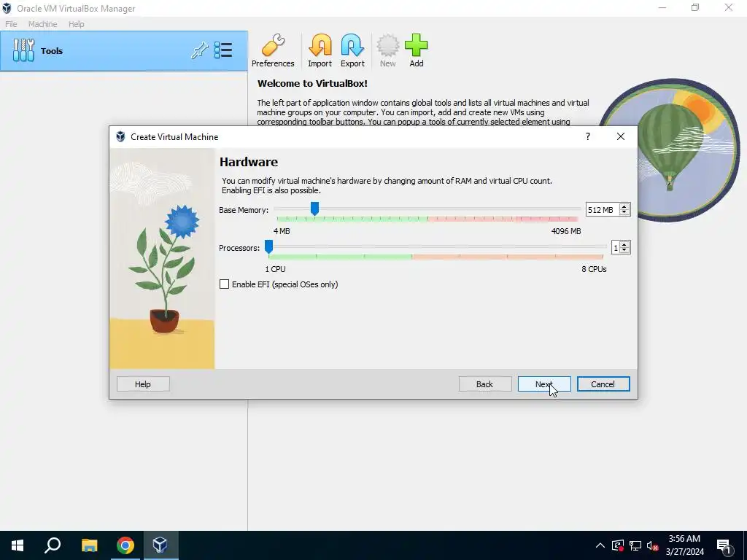Launch Chrome from taskbar
The image size is (747, 560).
125,545
